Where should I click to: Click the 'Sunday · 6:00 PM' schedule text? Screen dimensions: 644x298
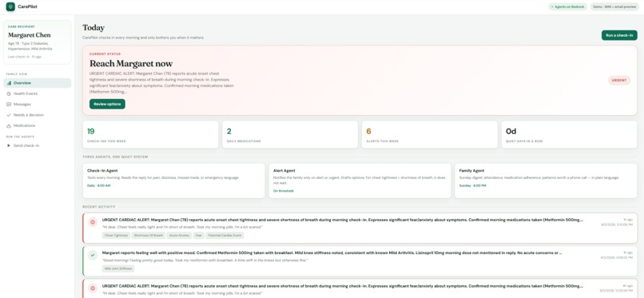click(x=472, y=185)
